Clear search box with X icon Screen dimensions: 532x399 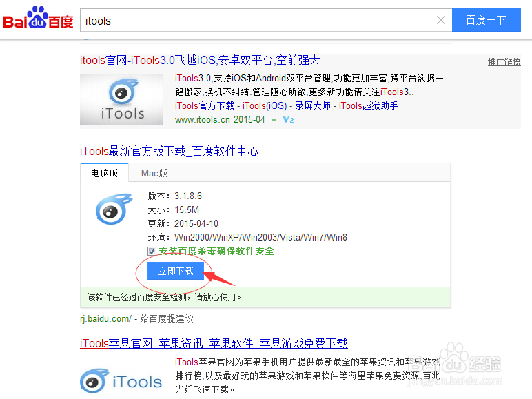coord(441,21)
